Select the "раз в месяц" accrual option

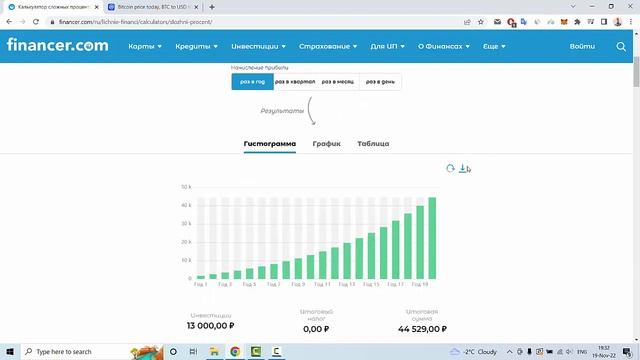338,82
